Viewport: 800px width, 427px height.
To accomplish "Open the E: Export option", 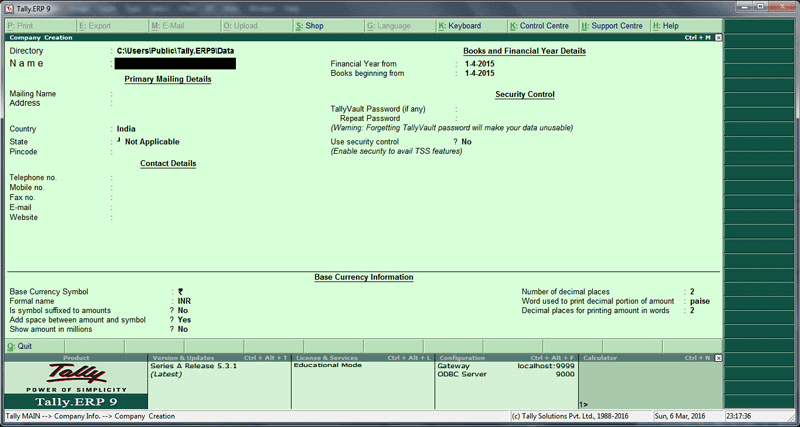I will click(113, 26).
